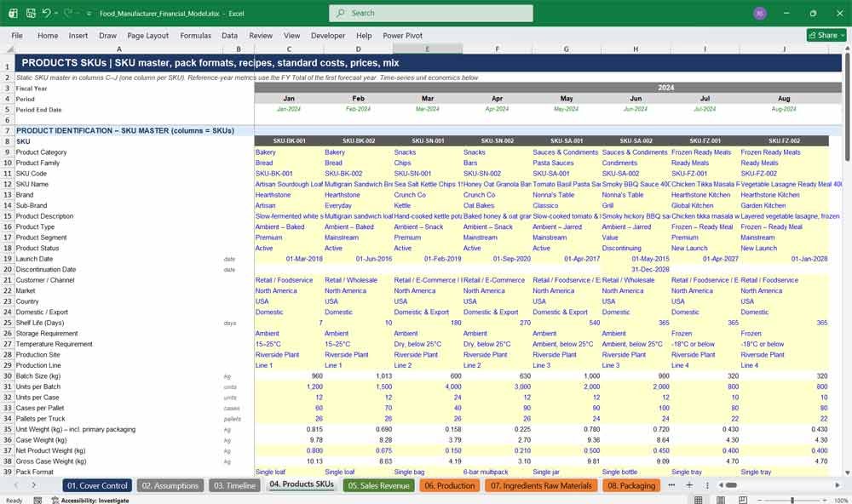Go to the 01. Cover Control sheet

point(97,485)
